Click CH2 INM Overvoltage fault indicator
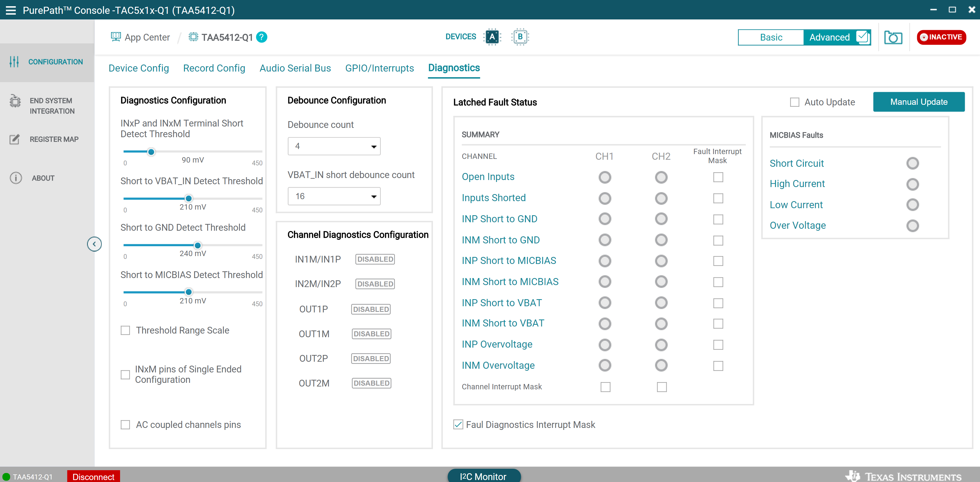 (x=661, y=365)
